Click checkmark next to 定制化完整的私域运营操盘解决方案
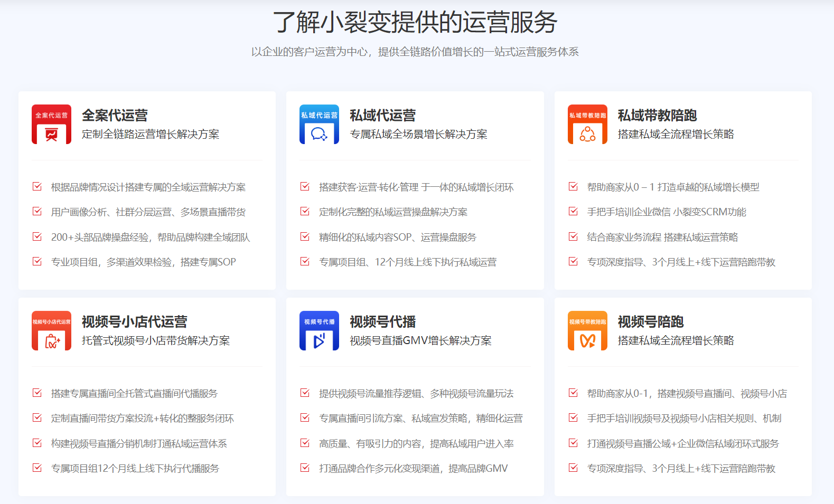834x504 pixels. (x=305, y=212)
